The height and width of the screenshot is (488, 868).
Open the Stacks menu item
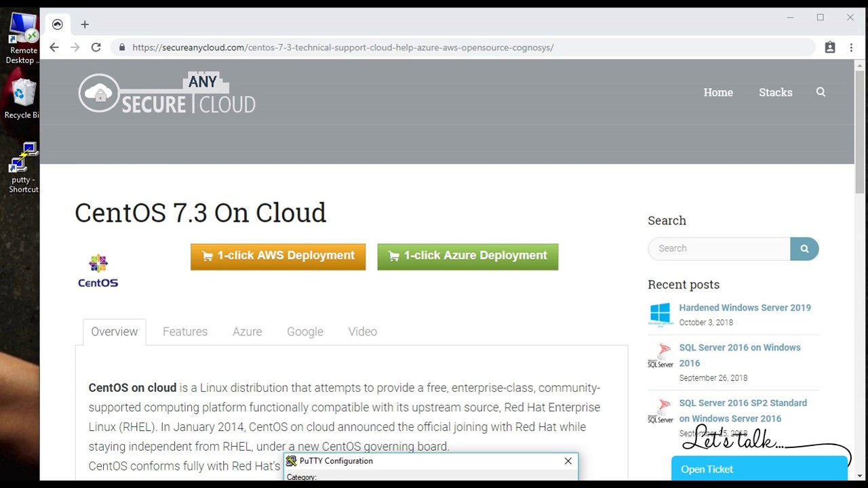[776, 92]
